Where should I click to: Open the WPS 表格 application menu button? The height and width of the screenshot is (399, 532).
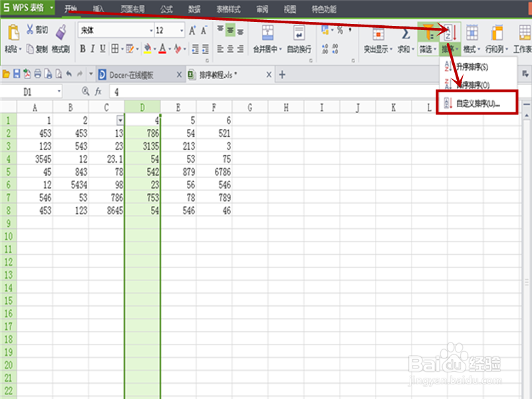[x=28, y=8]
